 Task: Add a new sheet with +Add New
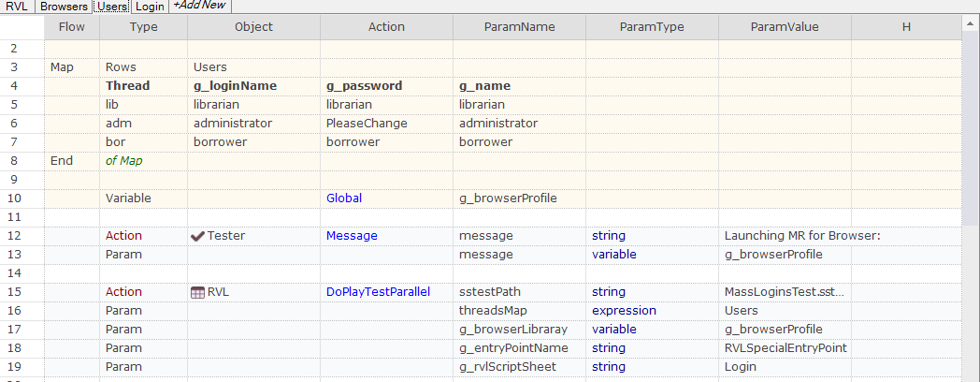point(201,6)
